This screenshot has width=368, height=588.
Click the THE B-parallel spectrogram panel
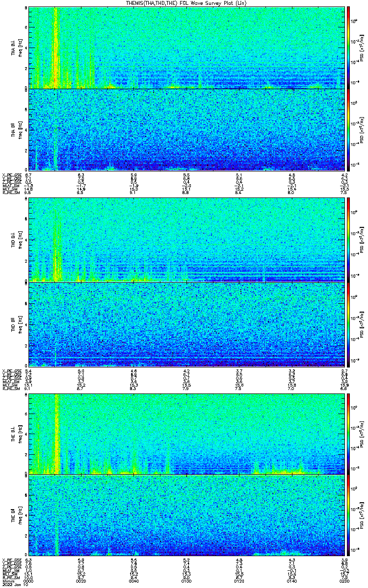pos(186,516)
